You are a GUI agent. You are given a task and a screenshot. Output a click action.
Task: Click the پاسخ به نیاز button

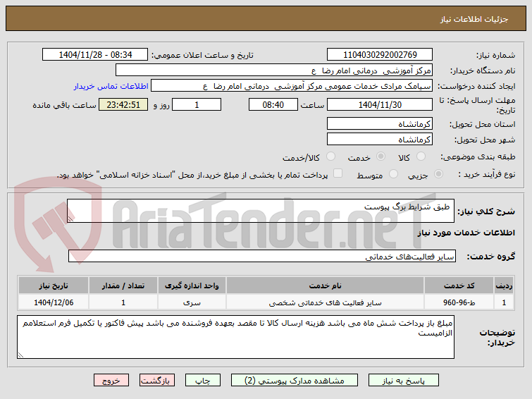click(404, 381)
